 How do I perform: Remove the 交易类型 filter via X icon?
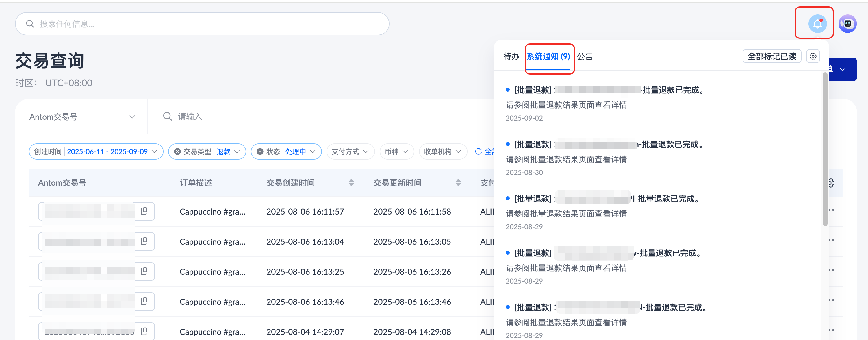tap(177, 152)
